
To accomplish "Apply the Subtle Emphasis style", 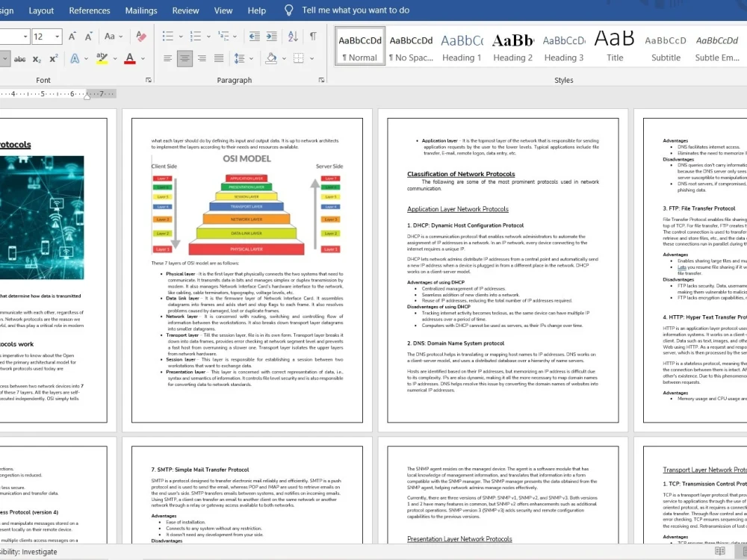I will [x=717, y=46].
